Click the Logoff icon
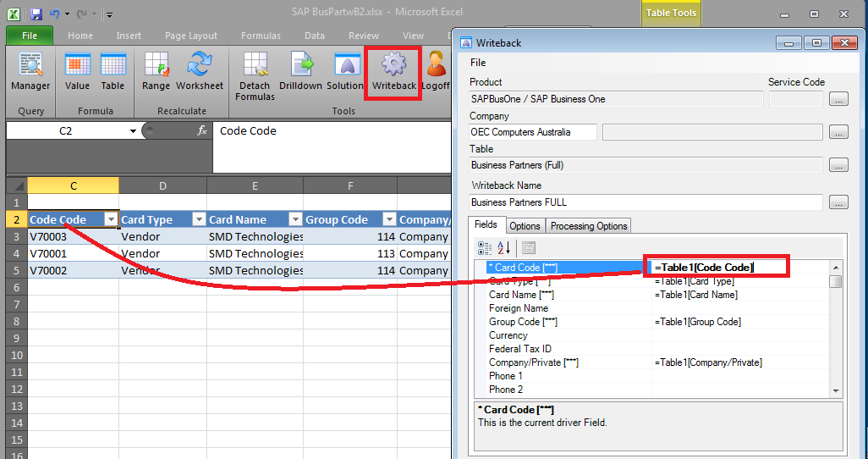 (437, 72)
